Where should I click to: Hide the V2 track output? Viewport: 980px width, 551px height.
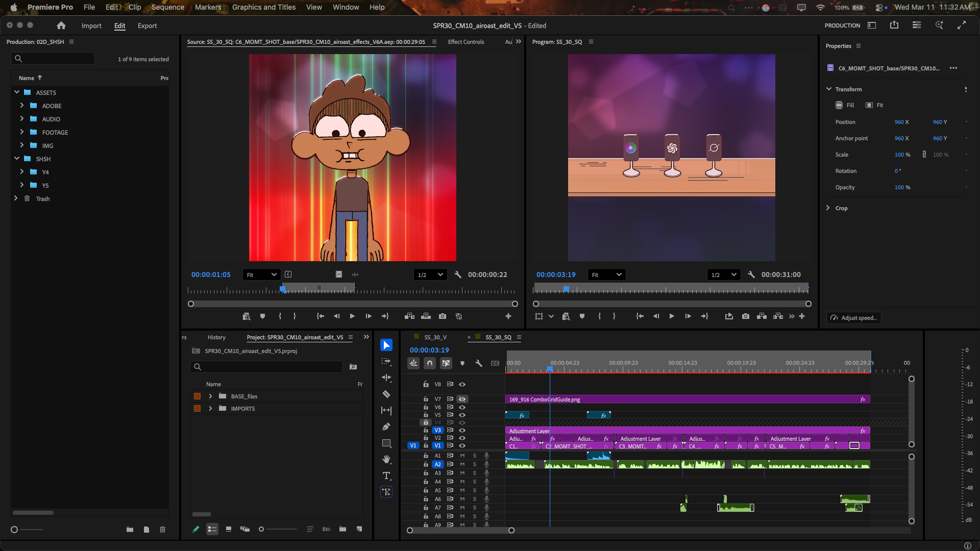pos(462,438)
